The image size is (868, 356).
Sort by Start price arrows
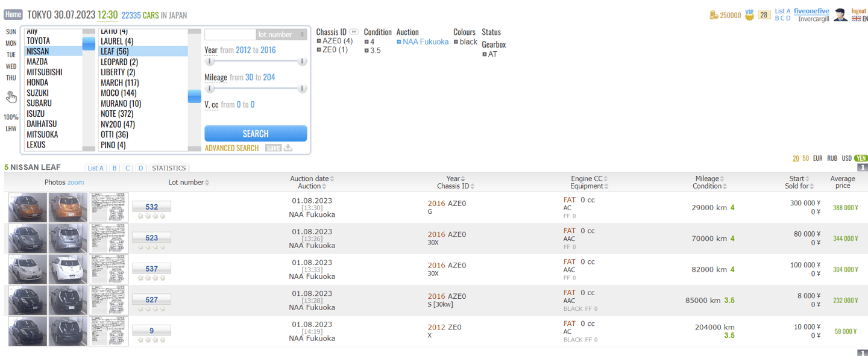point(808,179)
